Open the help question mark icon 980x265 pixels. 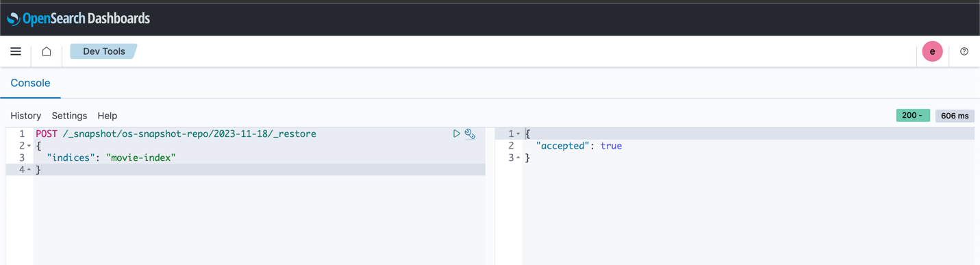click(964, 51)
